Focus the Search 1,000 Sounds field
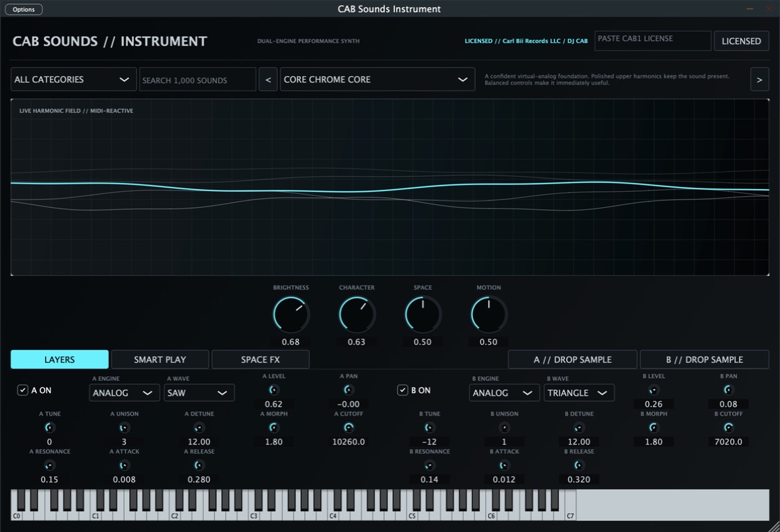 pyautogui.click(x=198, y=80)
